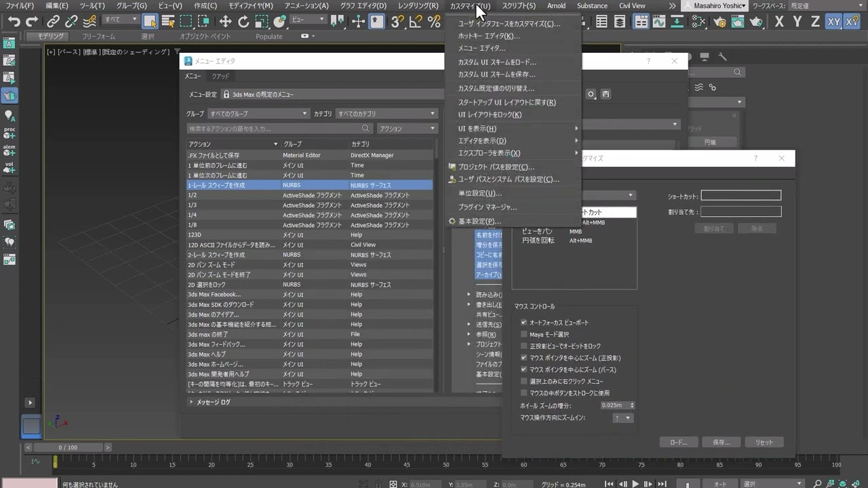This screenshot has height=488, width=868.
Task: Click the Bind to Space Warp icon
Action: 89,22
